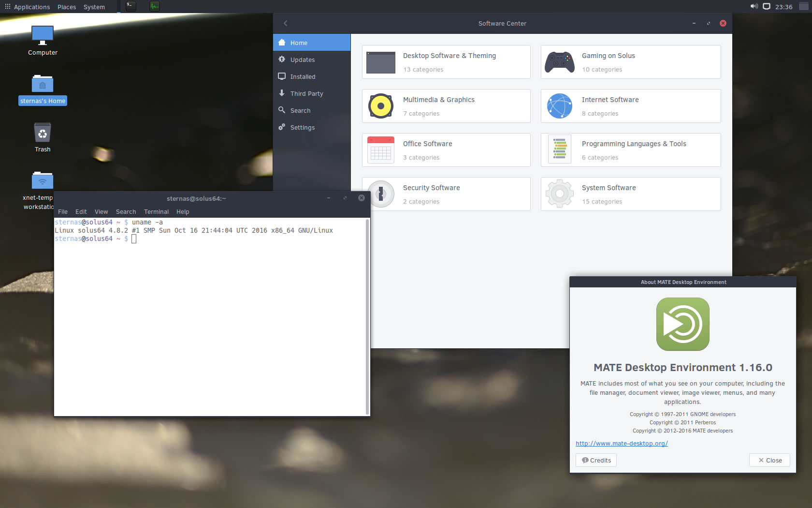Click the terminal vertical scrollbar

pyautogui.click(x=367, y=316)
